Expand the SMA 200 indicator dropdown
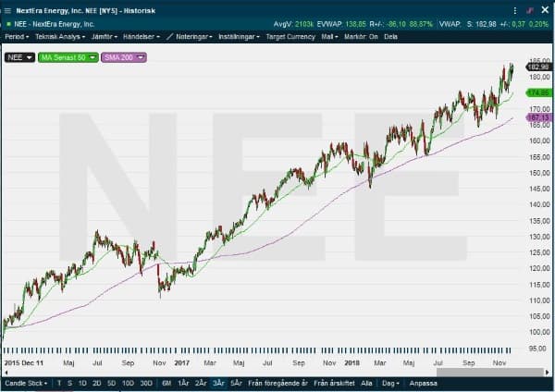The width and height of the screenshot is (555, 392). point(124,57)
